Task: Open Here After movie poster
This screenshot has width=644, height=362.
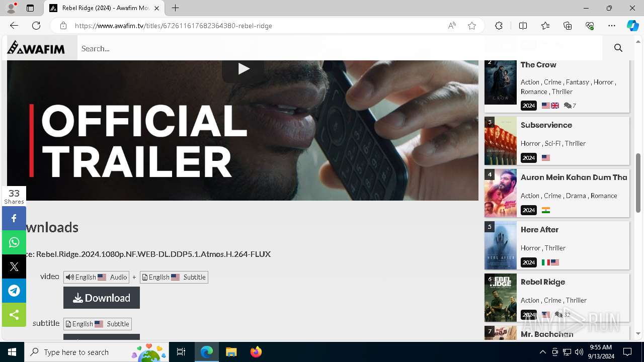Action: 501,245
